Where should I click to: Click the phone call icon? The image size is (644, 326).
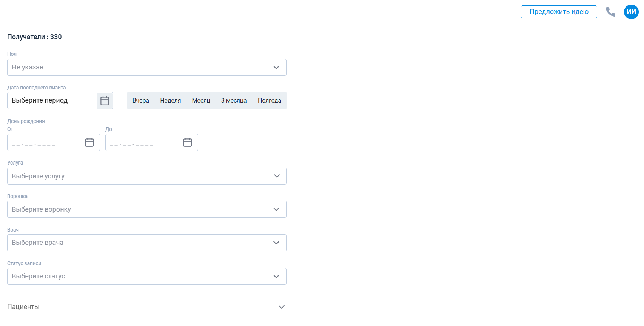(x=610, y=12)
